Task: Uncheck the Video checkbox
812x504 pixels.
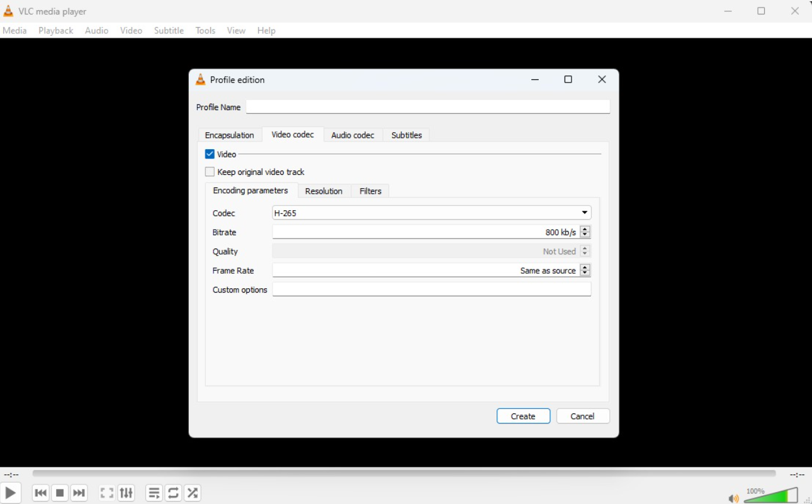Action: 210,154
